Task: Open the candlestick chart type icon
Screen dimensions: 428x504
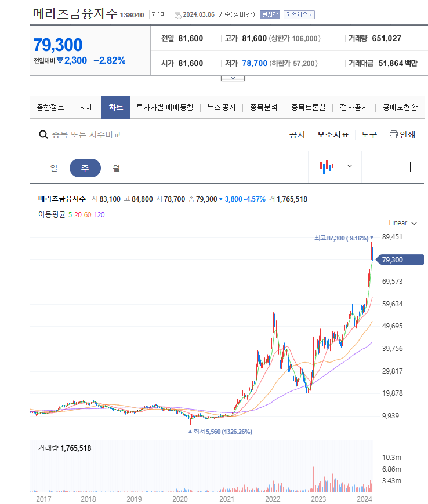Action: point(327,167)
